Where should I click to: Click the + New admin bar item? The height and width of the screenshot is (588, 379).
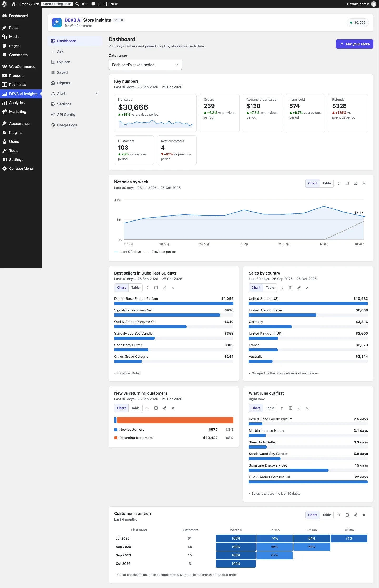click(x=111, y=4)
